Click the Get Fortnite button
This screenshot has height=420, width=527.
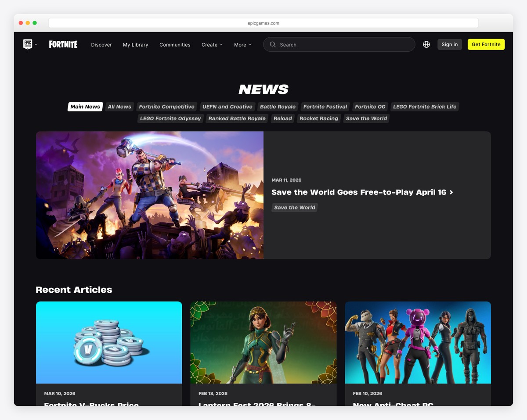click(x=486, y=44)
